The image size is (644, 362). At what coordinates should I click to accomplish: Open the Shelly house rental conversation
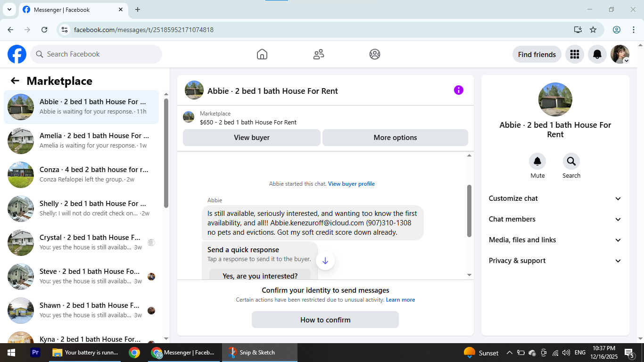click(x=81, y=208)
